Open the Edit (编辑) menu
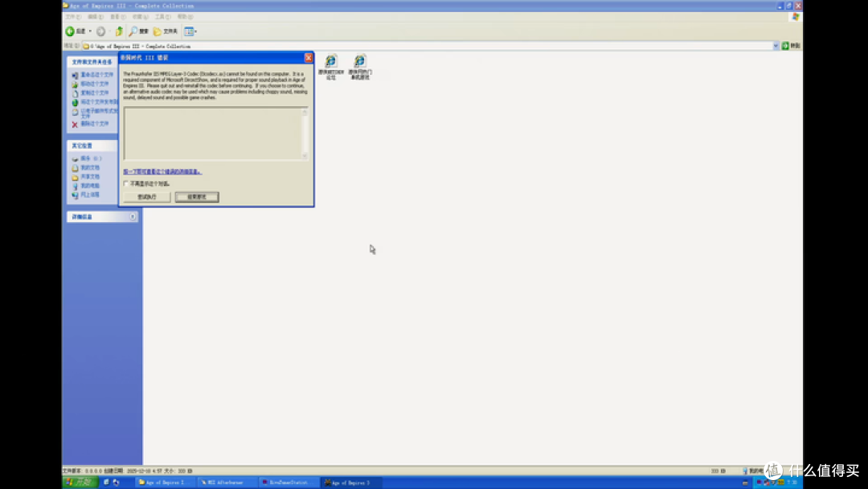Viewport: 868px width, 489px height. tap(95, 17)
